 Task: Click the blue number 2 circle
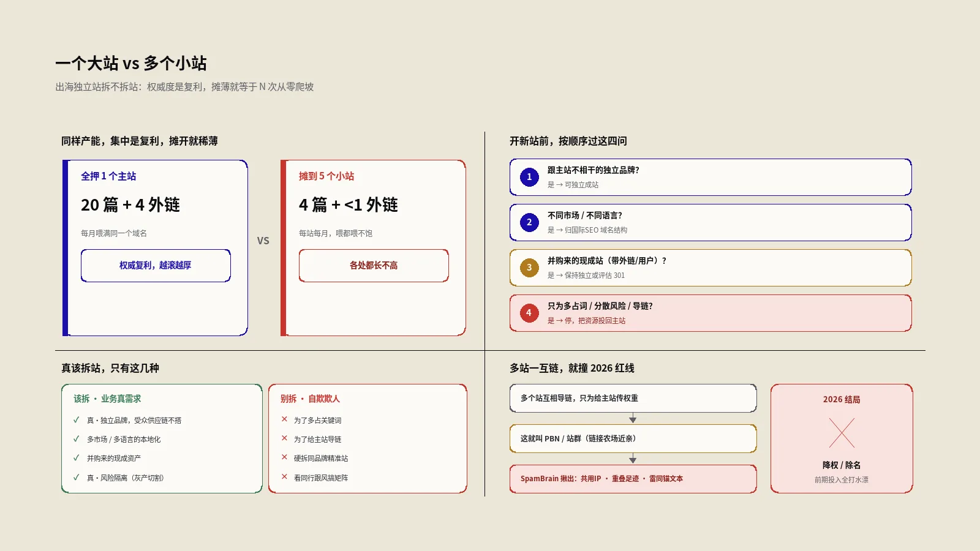coord(529,222)
